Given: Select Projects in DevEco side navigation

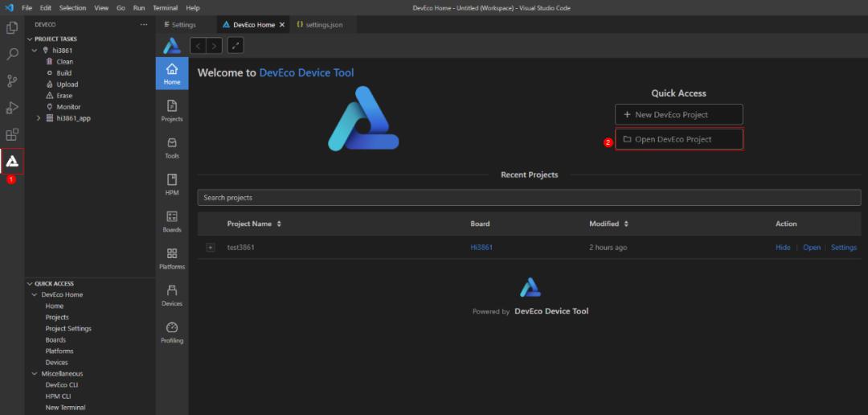Looking at the screenshot, I should [x=172, y=111].
